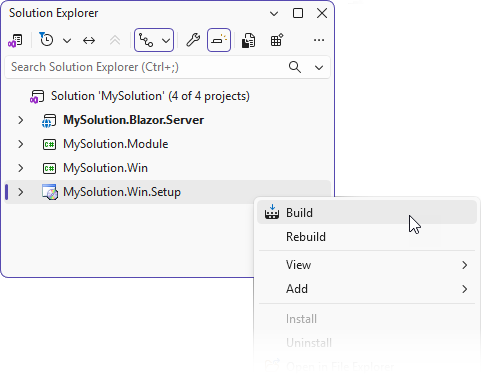The width and height of the screenshot is (481, 384).
Task: Expand the MySolution.Win.Setup project
Action: (x=21, y=192)
